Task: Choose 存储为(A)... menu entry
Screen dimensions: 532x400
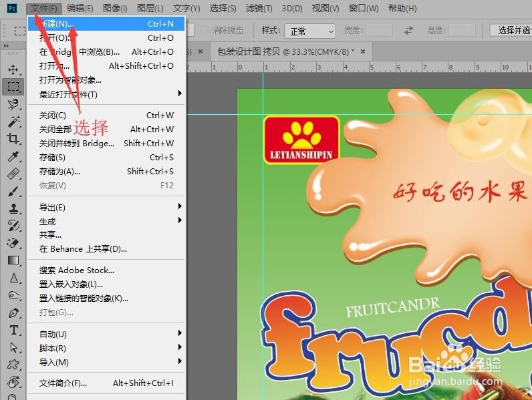Action: point(106,172)
